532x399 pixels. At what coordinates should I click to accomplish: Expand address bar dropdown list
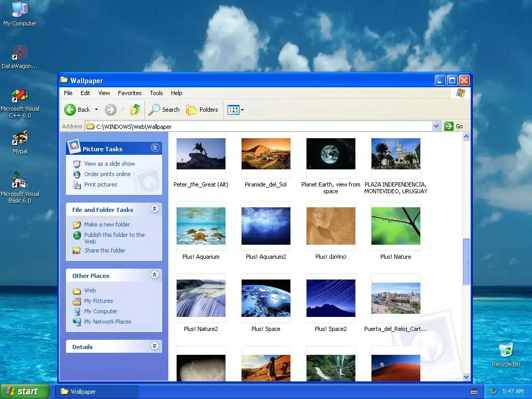[x=436, y=126]
